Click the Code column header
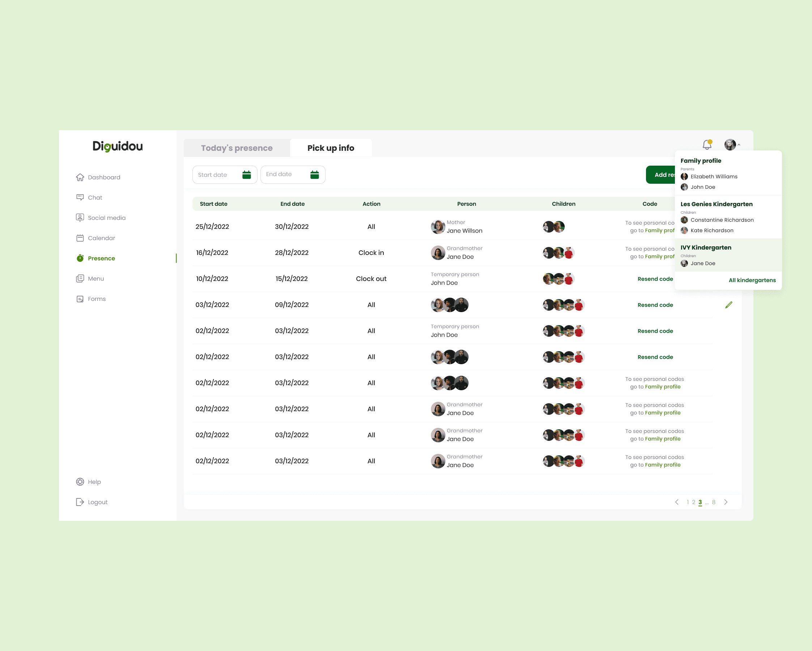 pyautogui.click(x=650, y=204)
